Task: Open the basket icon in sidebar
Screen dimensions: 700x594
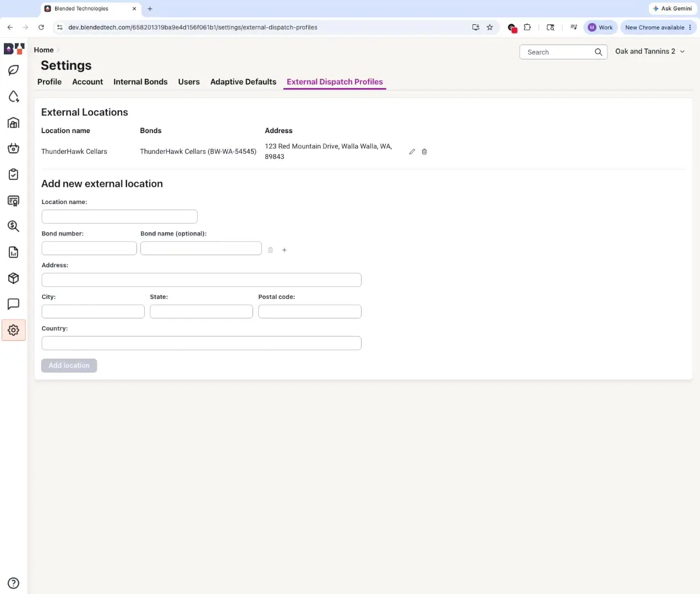Action: [14, 148]
